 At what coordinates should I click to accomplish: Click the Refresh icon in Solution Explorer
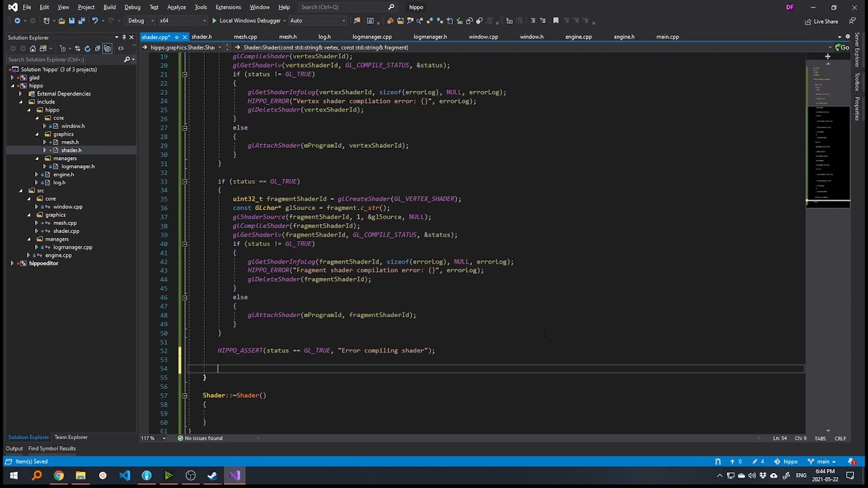(x=87, y=48)
